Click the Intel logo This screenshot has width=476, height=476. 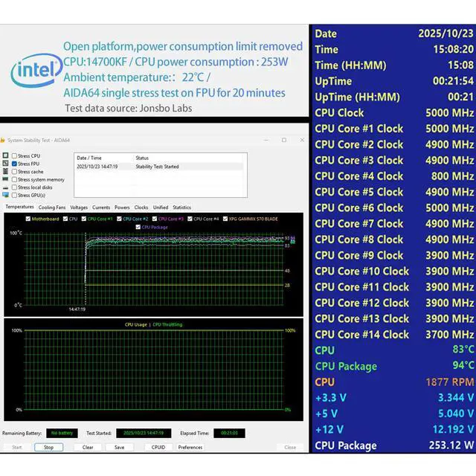pos(36,70)
